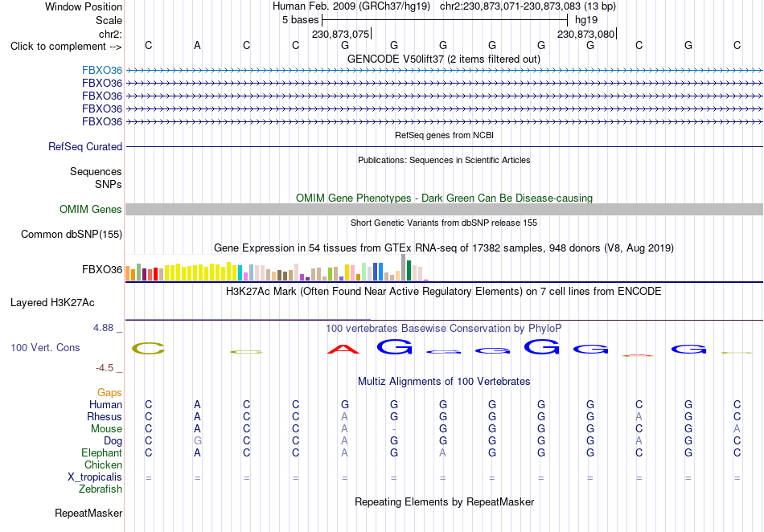Click the chr2:230,873,071-230,873,083 (13 bp) text

pos(528,6)
